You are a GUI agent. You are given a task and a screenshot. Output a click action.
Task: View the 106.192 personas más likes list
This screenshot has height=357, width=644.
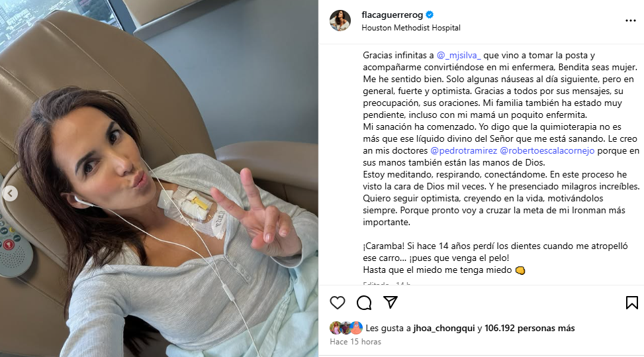tap(529, 329)
